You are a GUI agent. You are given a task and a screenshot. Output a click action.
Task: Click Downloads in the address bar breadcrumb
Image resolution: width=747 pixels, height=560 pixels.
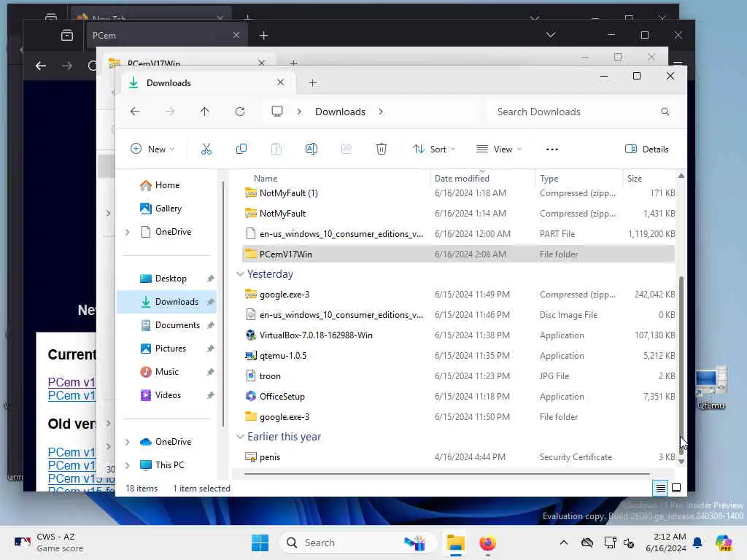[340, 112]
